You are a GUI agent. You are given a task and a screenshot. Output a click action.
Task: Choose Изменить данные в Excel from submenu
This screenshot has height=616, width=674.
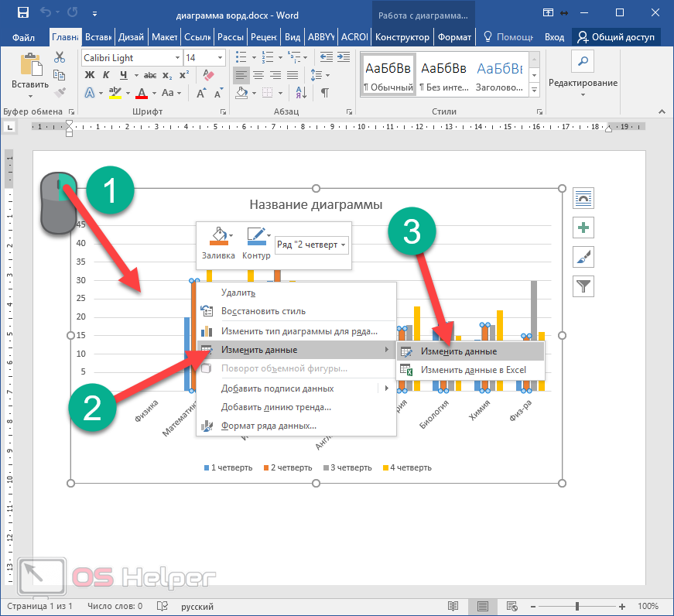click(x=473, y=370)
